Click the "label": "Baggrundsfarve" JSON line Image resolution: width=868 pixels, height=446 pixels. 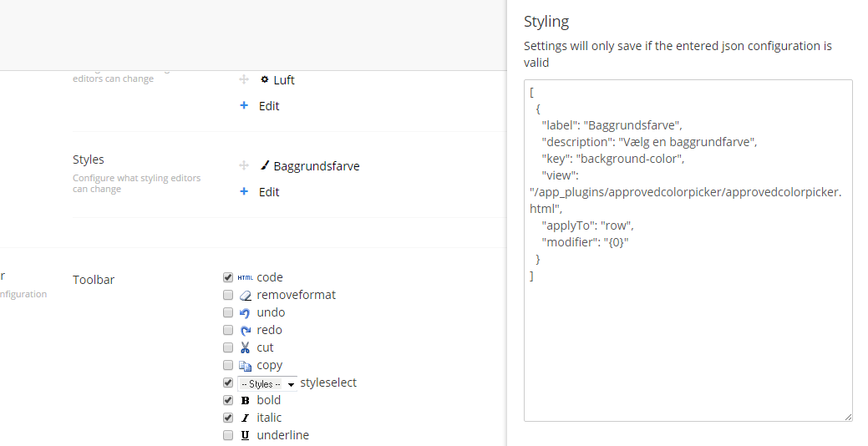(x=612, y=125)
